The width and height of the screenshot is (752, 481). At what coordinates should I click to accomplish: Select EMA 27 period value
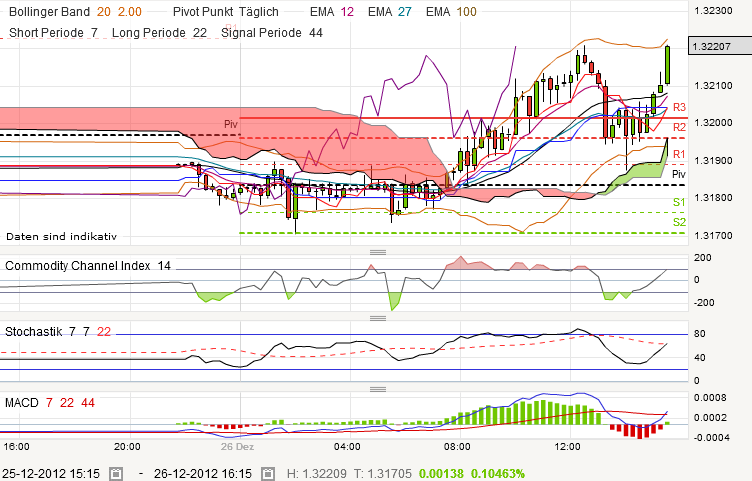pos(405,12)
